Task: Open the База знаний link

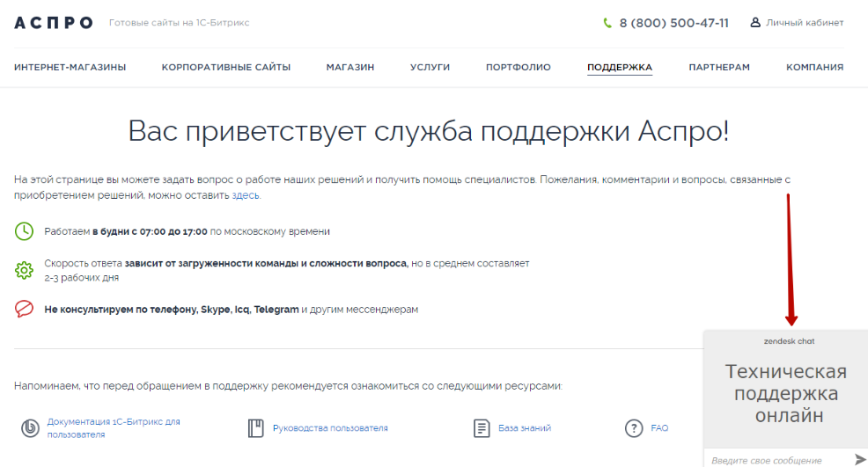Action: pos(524,427)
